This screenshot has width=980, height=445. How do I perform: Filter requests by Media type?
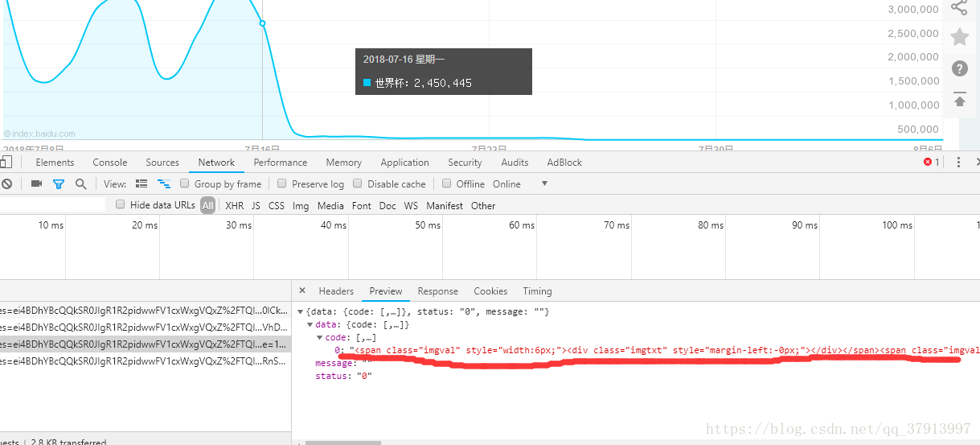(x=330, y=206)
